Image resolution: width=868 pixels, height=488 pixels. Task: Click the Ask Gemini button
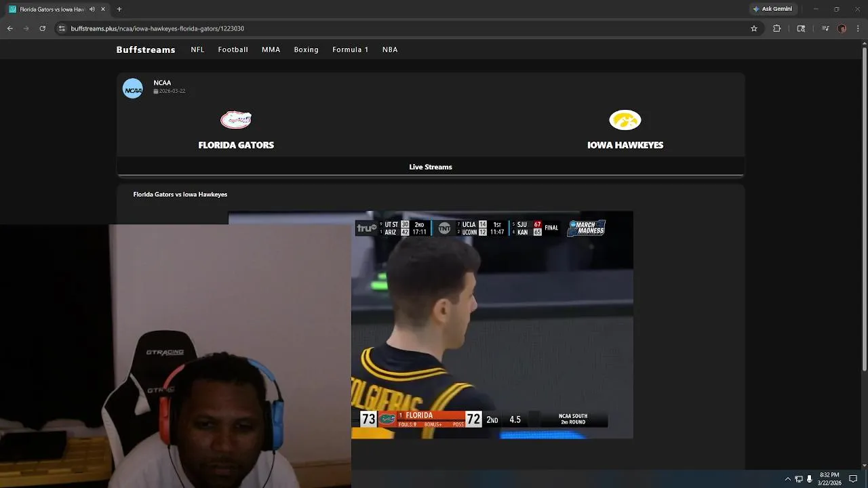[x=772, y=9]
